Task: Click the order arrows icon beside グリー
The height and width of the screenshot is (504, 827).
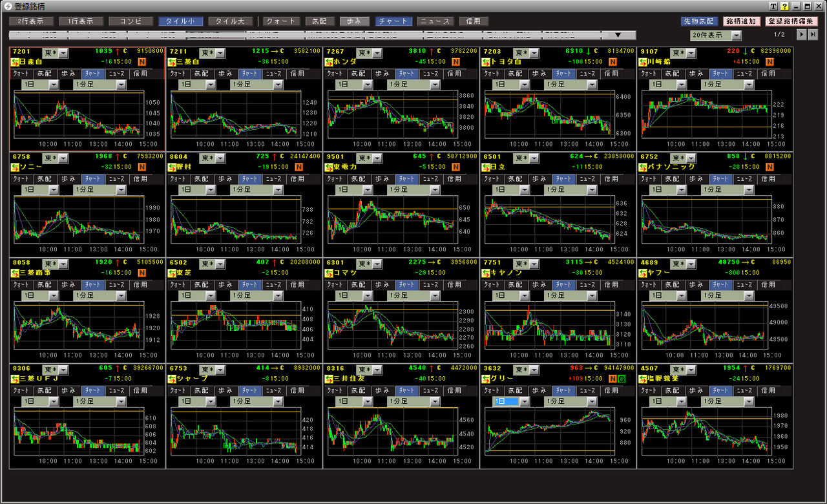Action: pos(487,379)
